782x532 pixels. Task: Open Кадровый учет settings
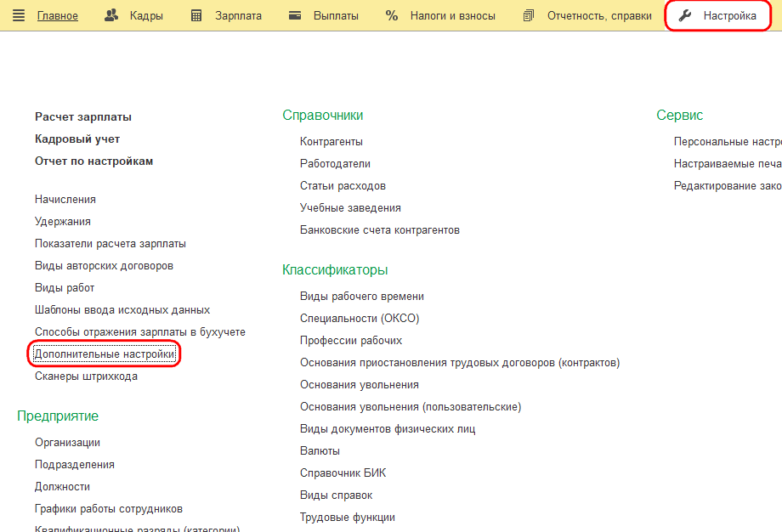pos(77,139)
